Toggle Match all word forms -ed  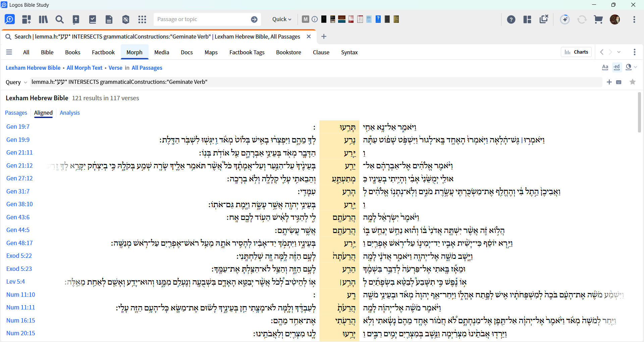pos(617,67)
